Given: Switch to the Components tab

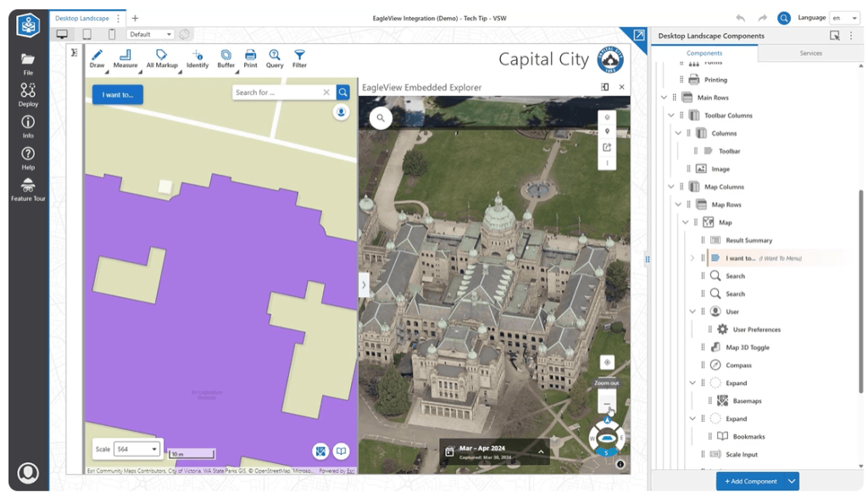Looking at the screenshot, I should (x=704, y=53).
